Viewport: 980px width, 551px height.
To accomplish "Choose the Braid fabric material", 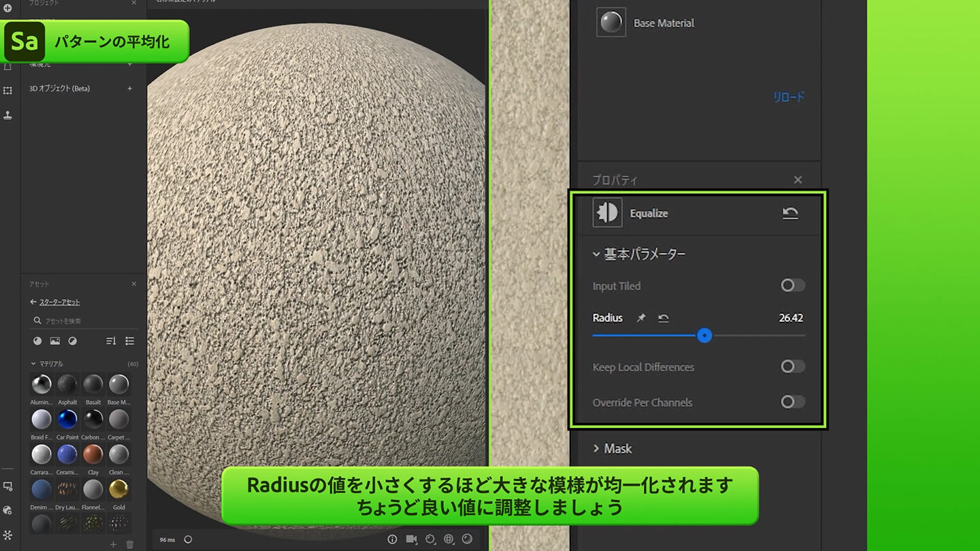I will [42, 419].
